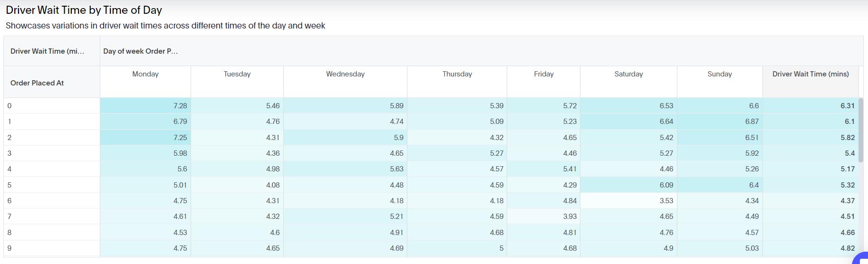
Task: Click the Saturday 3.53 cell for hour 6
Action: (666, 201)
